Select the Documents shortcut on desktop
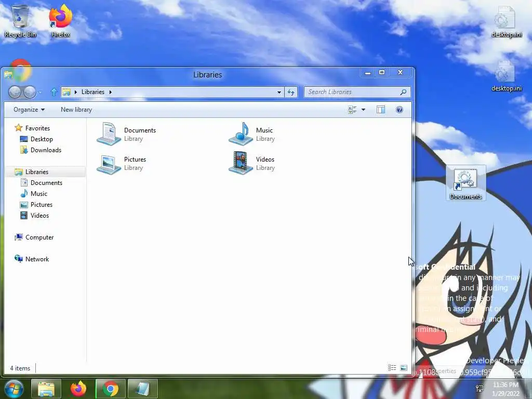Viewport: 532px width, 399px height. click(465, 183)
